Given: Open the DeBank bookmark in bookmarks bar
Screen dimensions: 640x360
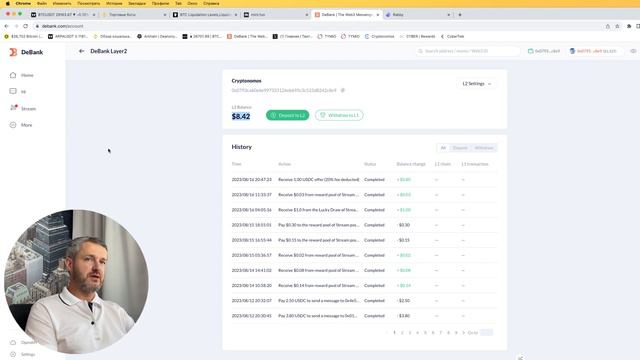Looking at the screenshot, I should tap(247, 36).
